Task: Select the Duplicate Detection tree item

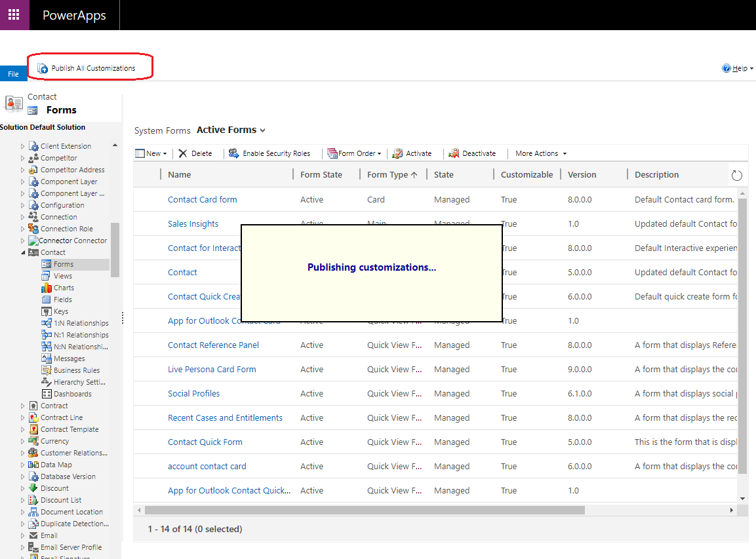Action: click(68, 524)
